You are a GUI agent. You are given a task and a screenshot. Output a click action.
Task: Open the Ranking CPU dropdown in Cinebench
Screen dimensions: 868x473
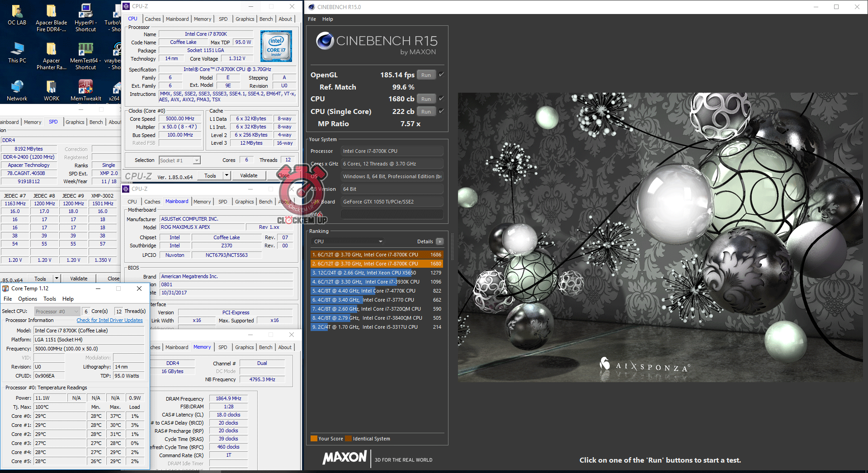pos(348,241)
